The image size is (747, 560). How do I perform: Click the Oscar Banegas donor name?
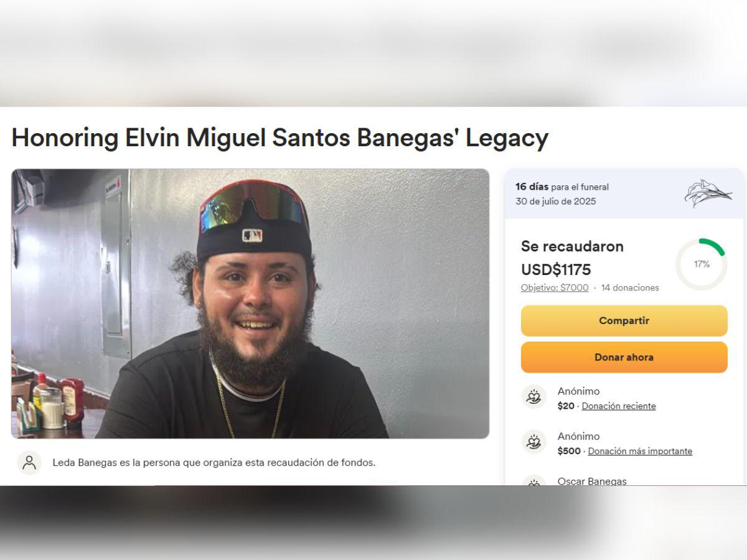(592, 481)
